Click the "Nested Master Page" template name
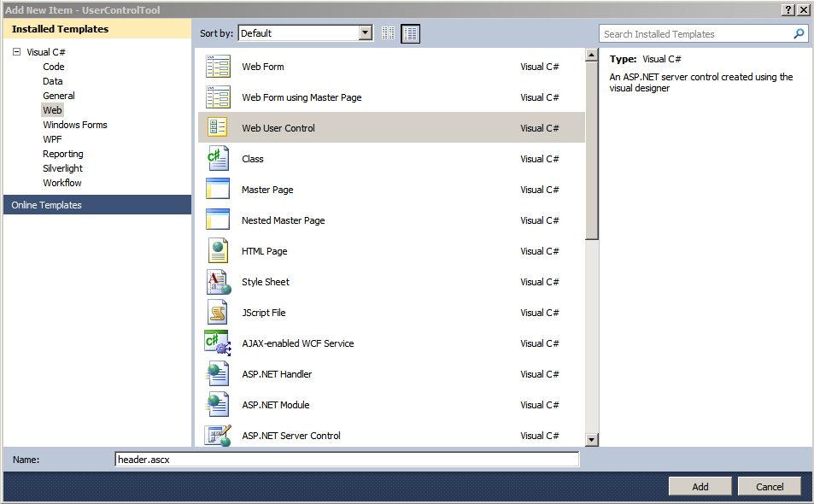This screenshot has width=814, height=504. (283, 220)
